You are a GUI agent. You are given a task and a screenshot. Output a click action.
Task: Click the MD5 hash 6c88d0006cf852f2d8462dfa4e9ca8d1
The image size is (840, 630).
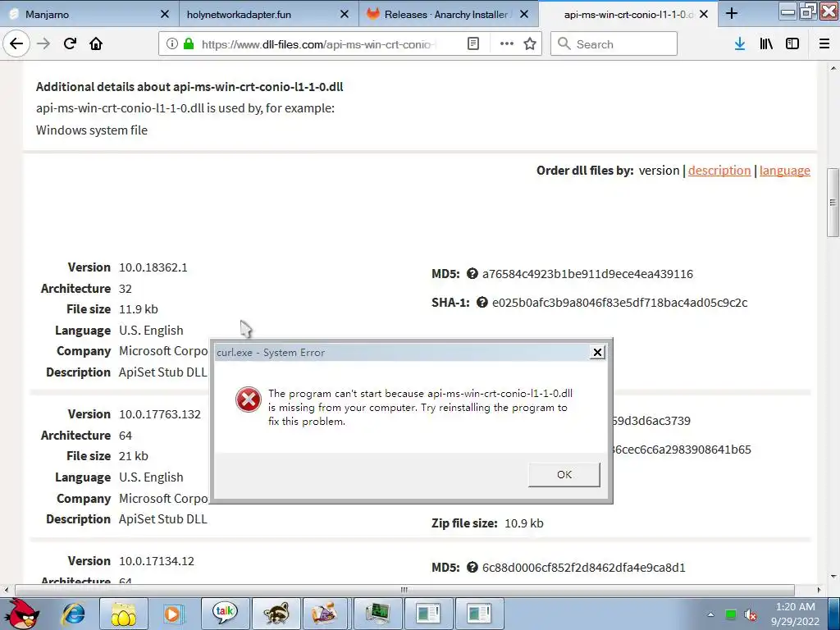click(583, 568)
